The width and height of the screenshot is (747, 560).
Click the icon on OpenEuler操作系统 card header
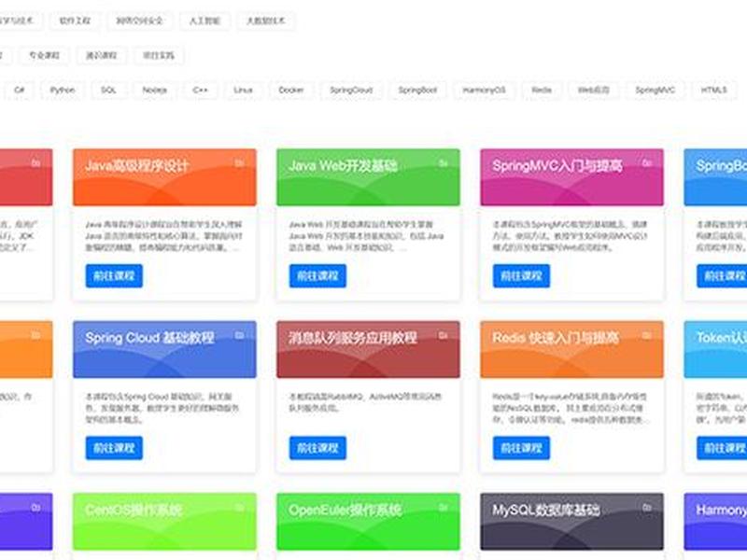click(x=443, y=508)
